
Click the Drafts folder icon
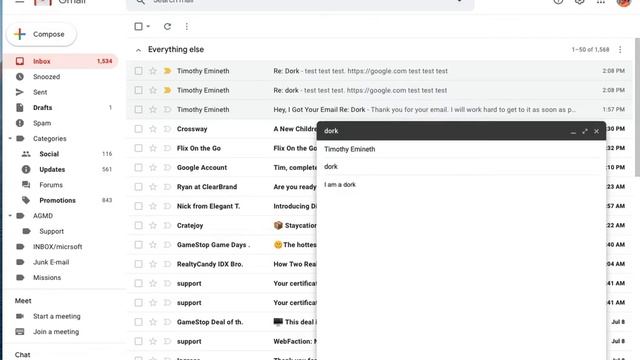20,108
